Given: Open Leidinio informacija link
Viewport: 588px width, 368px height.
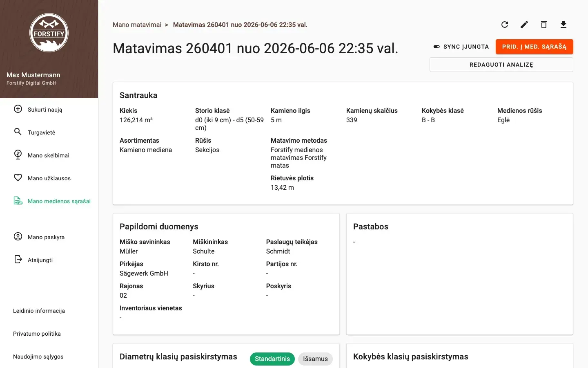Looking at the screenshot, I should 39,311.
